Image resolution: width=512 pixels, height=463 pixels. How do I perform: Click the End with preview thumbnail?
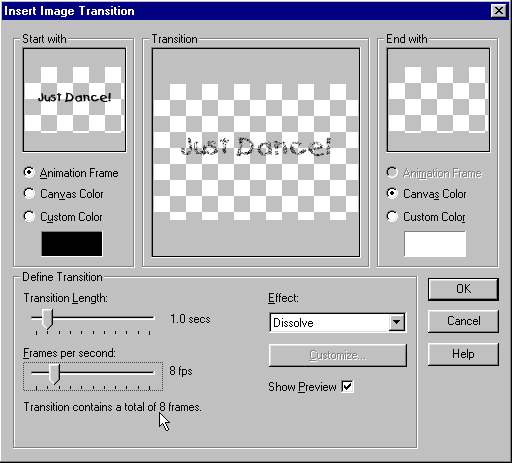(438, 100)
